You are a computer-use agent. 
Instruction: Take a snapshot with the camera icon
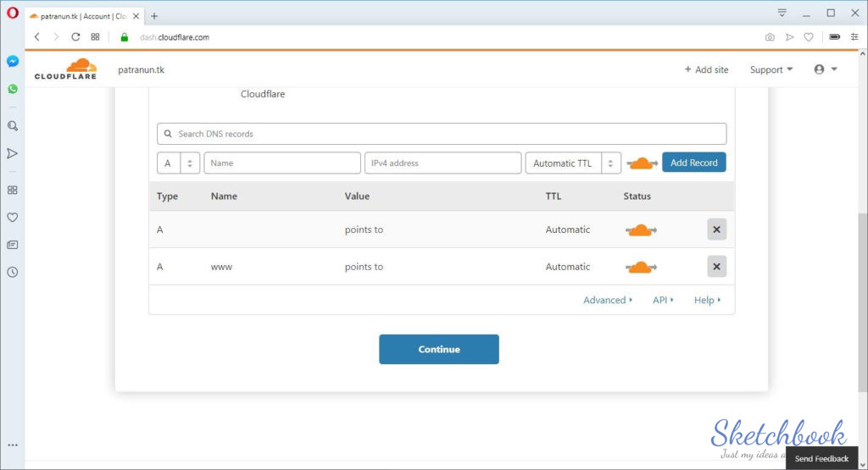point(770,37)
